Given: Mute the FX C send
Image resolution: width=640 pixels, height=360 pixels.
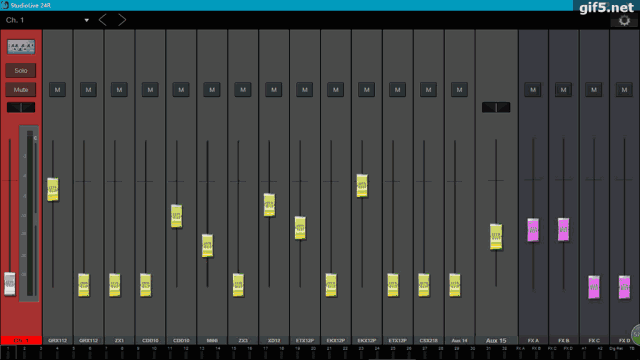Looking at the screenshot, I should 594,90.
